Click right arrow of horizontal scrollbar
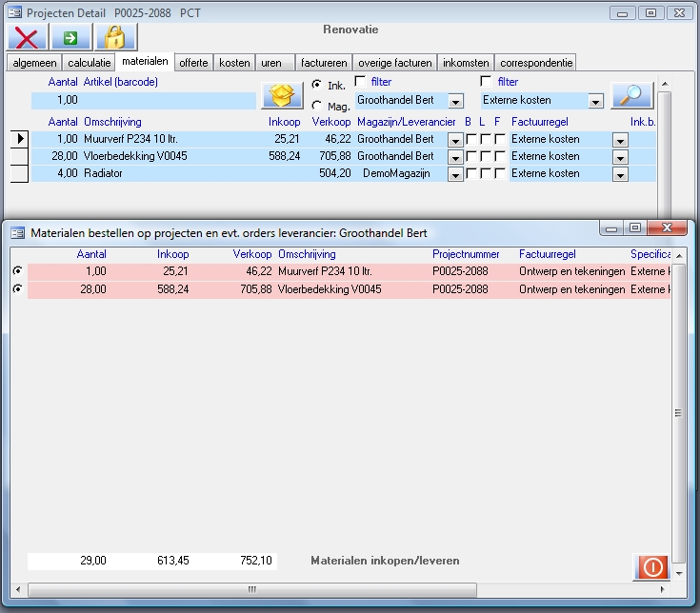The image size is (700, 613). (663, 590)
